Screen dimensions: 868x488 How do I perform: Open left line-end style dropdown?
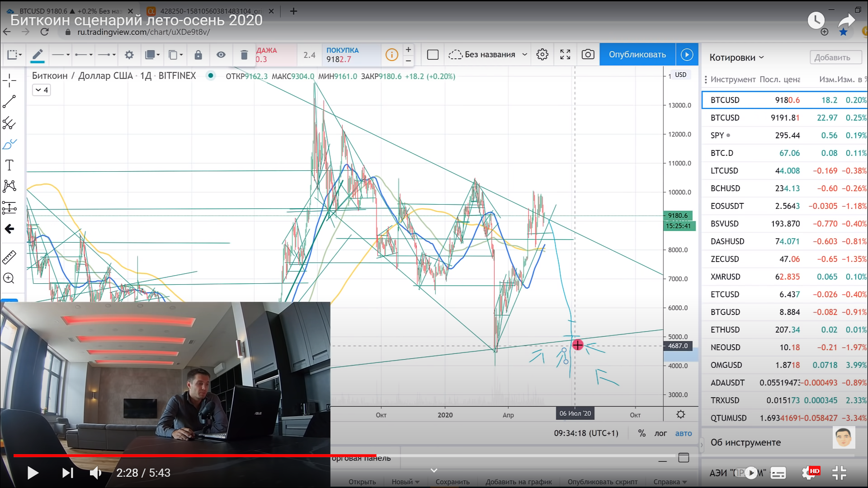click(84, 55)
